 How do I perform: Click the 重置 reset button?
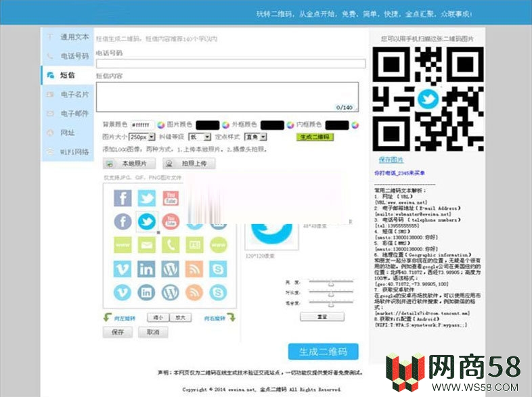(322, 317)
